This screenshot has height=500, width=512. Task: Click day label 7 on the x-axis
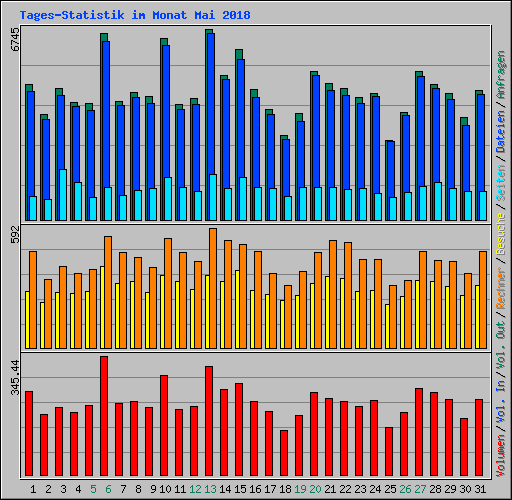pos(123,489)
